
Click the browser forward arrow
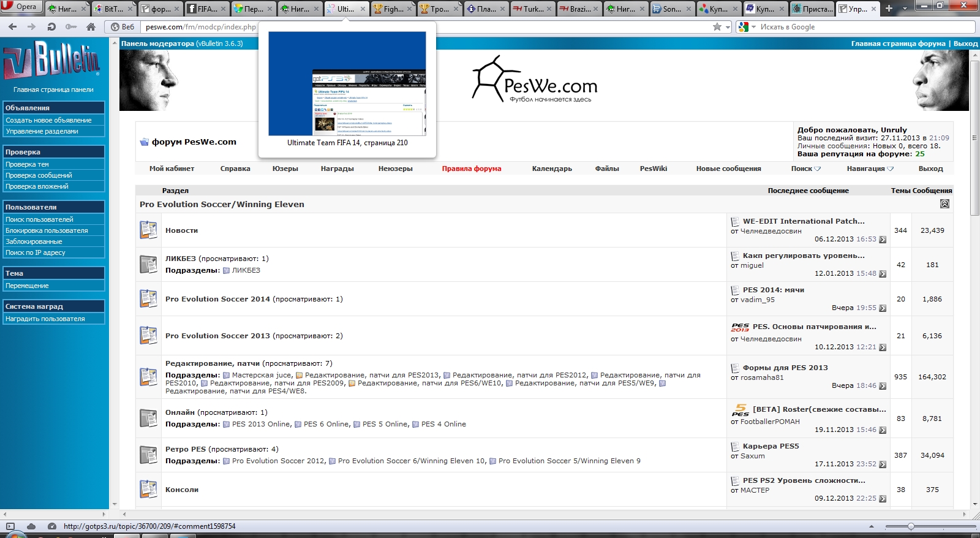pos(32,27)
